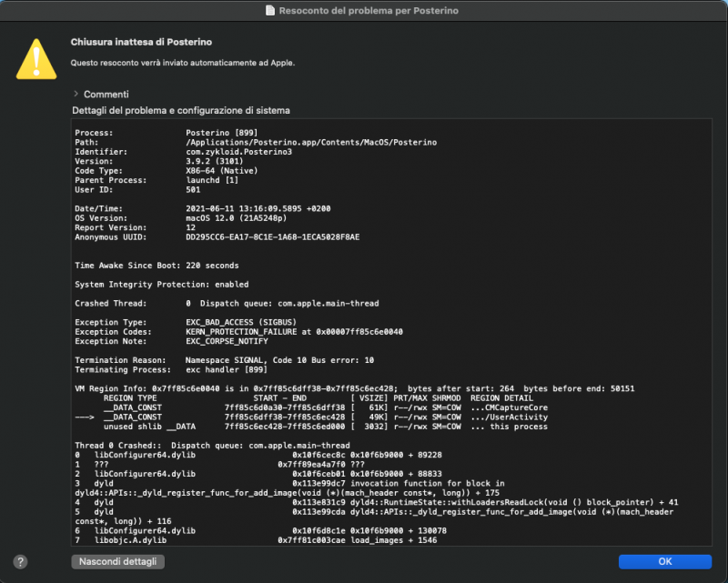
Task: Click the Anonymous UUID value in report
Action: coord(272,236)
